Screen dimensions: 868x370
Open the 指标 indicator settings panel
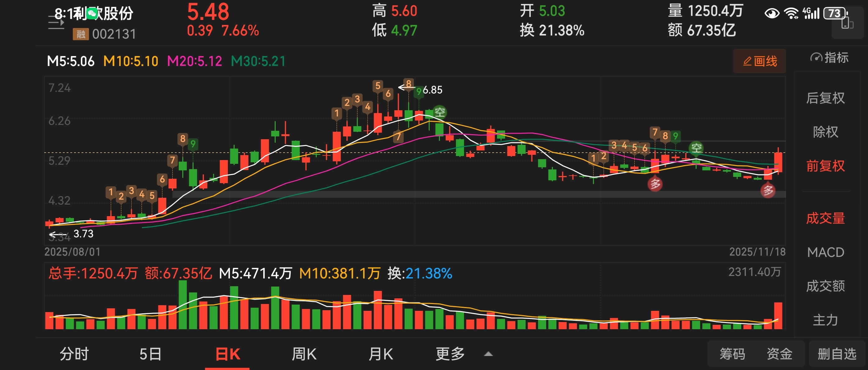(829, 58)
